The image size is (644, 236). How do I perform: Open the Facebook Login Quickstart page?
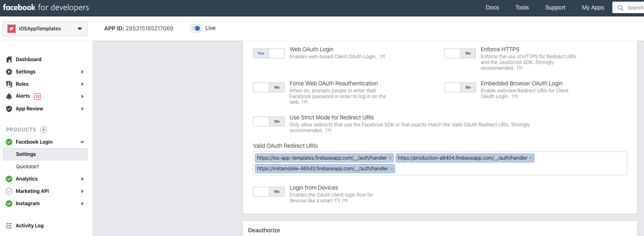(x=28, y=167)
